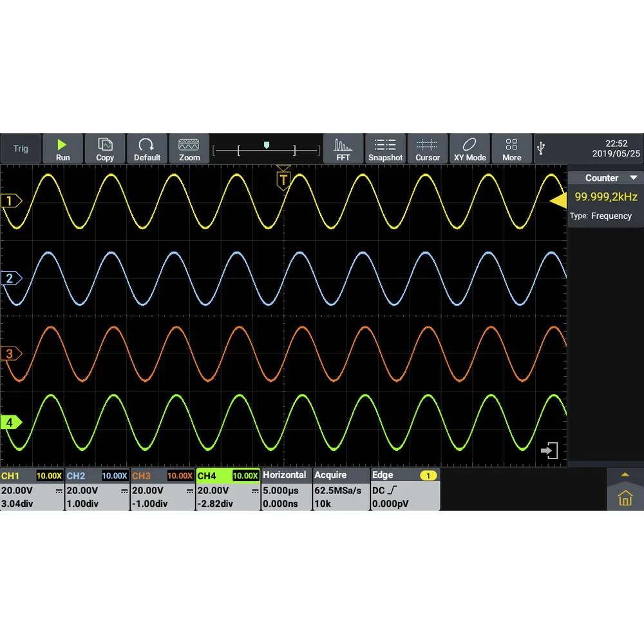Restore settings with the Default icon
The height and width of the screenshot is (644, 644).
pos(147,149)
